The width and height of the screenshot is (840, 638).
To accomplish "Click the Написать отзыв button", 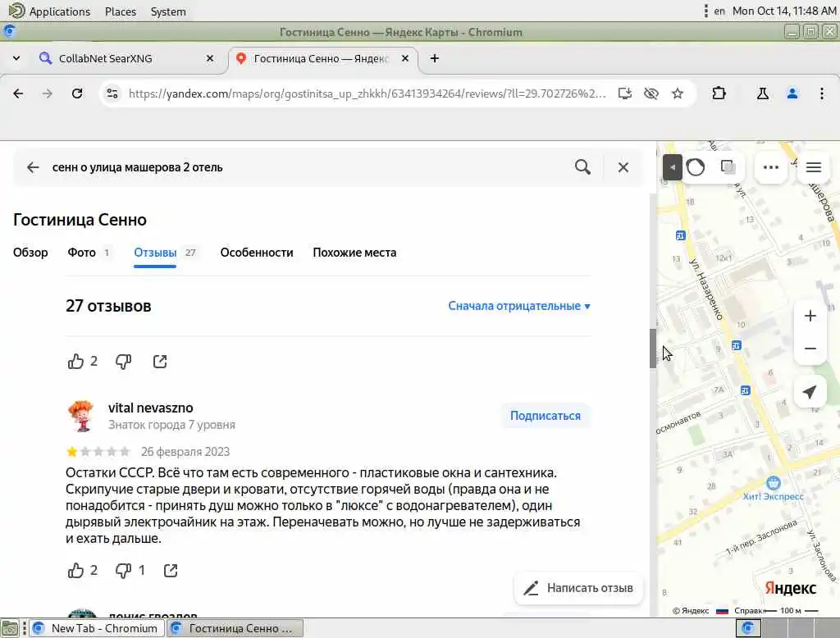I will point(578,588).
